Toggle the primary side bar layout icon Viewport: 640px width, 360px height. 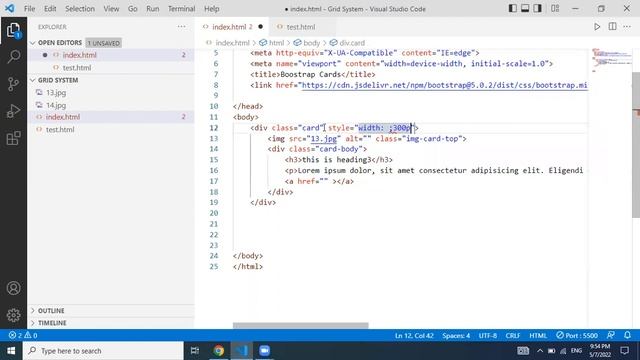click(x=513, y=8)
